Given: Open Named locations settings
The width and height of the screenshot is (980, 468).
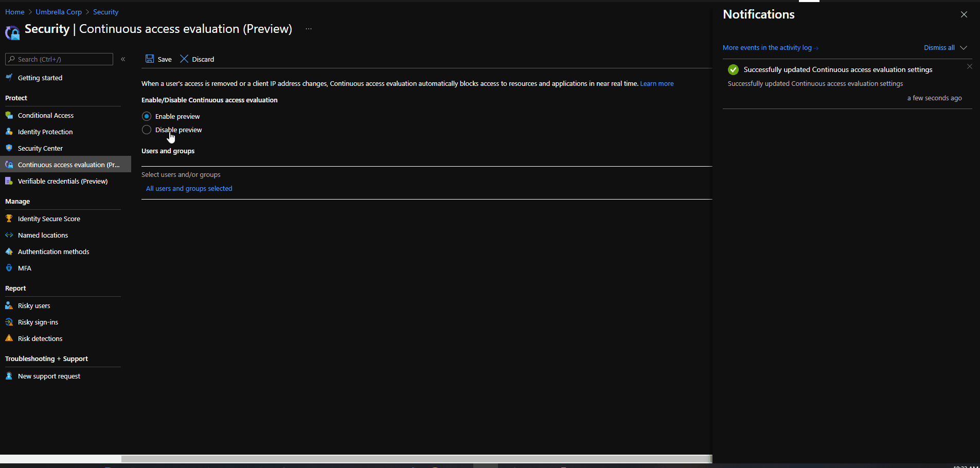Looking at the screenshot, I should [43, 235].
